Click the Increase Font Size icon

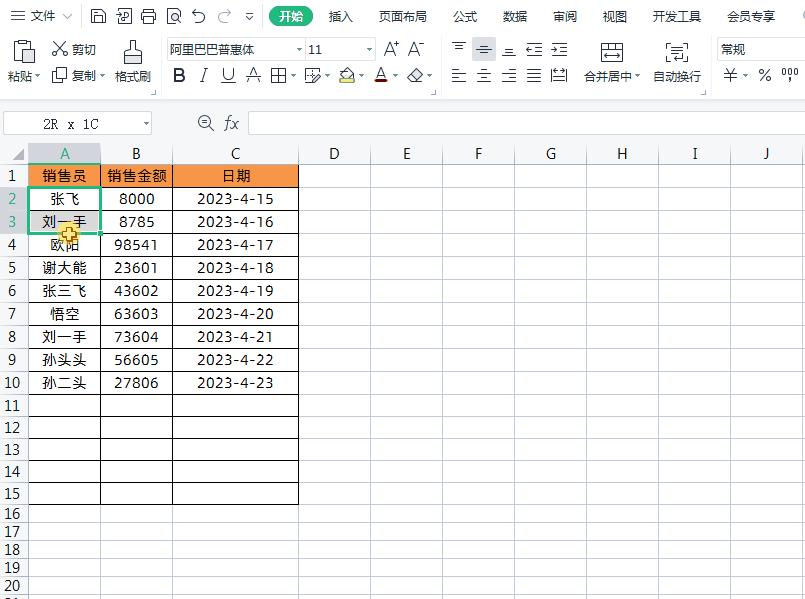click(x=389, y=47)
